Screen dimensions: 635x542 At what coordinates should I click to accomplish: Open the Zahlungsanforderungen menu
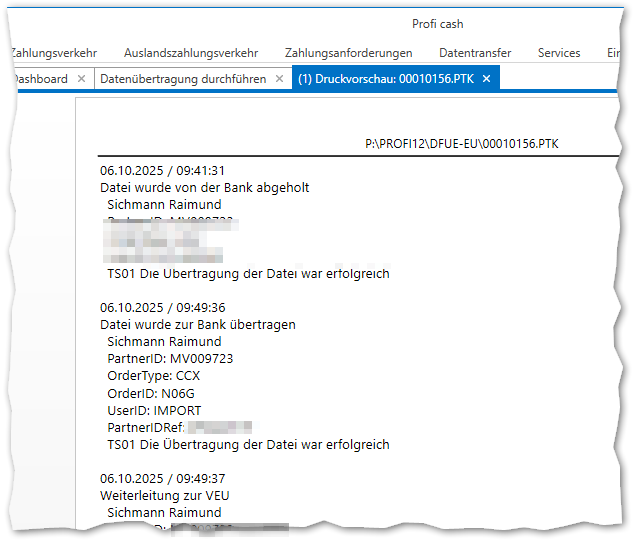[x=348, y=53]
